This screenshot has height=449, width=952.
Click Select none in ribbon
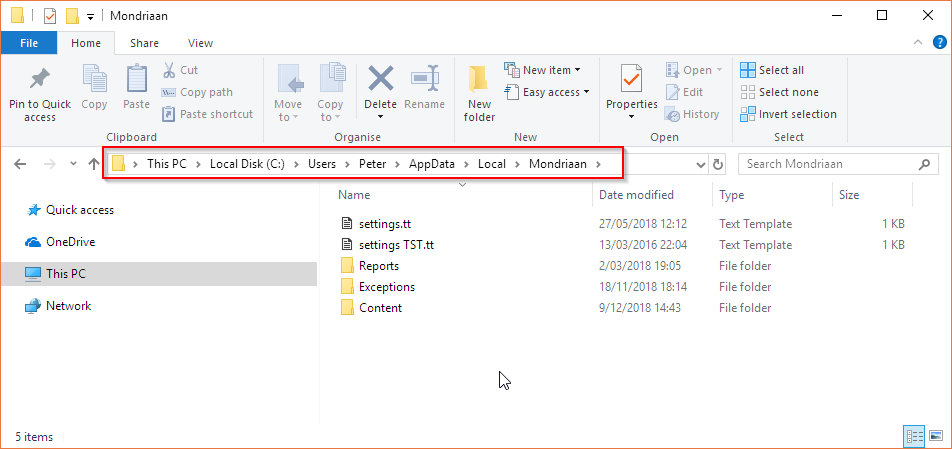click(x=779, y=92)
